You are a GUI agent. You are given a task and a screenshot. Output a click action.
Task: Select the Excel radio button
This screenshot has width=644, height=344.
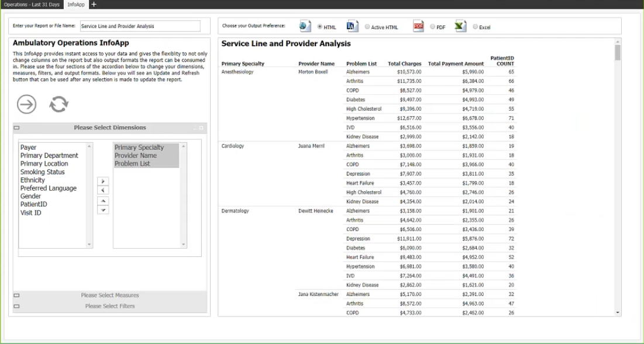pyautogui.click(x=475, y=27)
